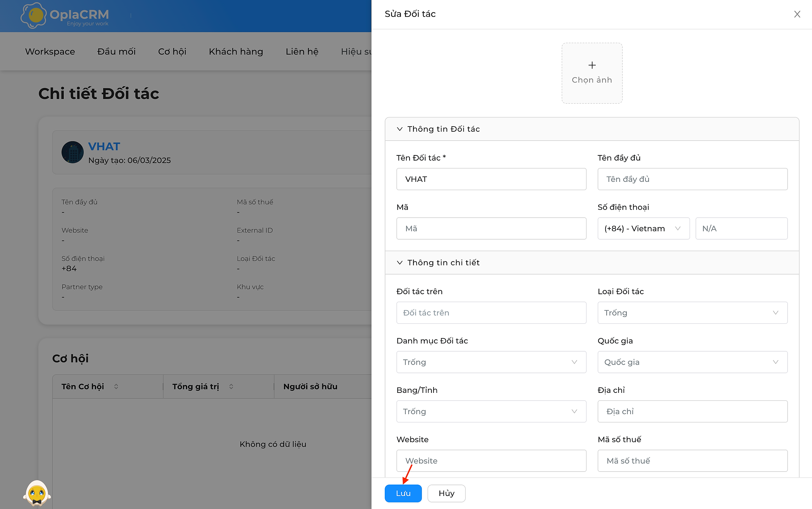Viewport: 812px width, 509px height.
Task: Click the Hủy cancel button
Action: coord(446,493)
